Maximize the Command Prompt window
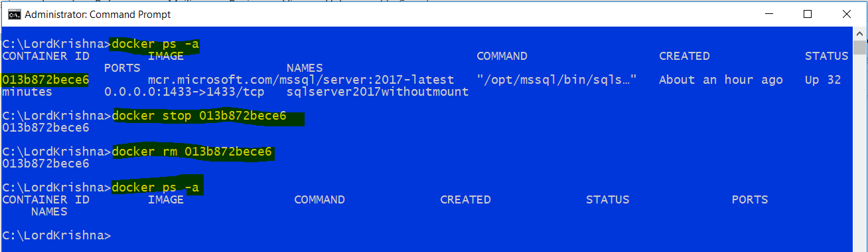868x252 pixels. [807, 13]
